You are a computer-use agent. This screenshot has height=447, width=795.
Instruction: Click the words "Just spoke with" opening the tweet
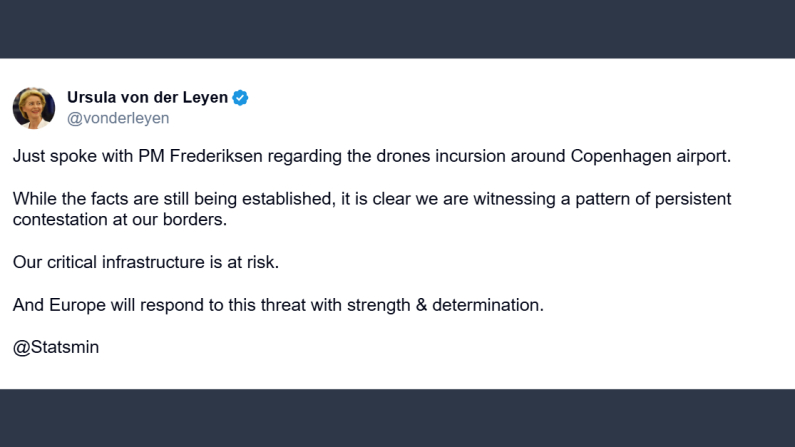[x=67, y=156]
